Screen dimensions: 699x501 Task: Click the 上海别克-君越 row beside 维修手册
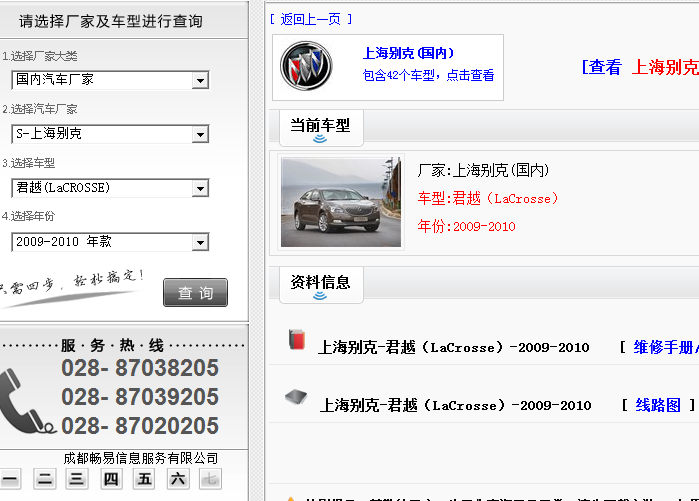tap(454, 347)
